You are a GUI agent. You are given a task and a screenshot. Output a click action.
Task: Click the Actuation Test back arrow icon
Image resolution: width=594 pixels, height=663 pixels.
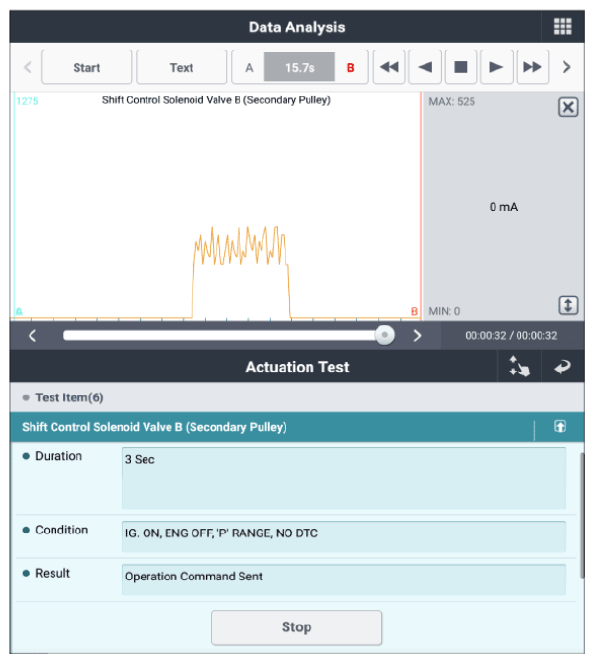[x=562, y=367]
